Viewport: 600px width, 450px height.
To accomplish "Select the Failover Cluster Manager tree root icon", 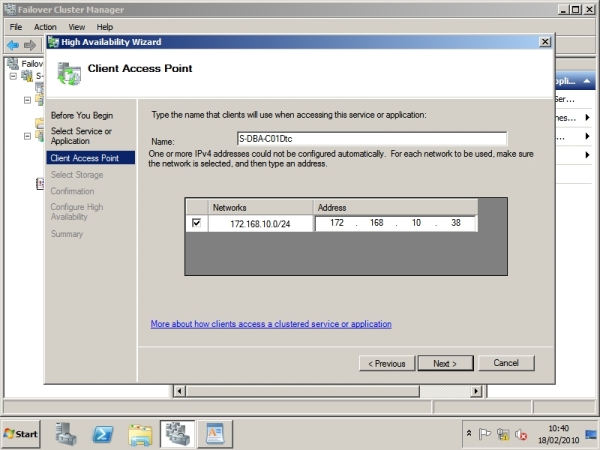I will point(13,63).
